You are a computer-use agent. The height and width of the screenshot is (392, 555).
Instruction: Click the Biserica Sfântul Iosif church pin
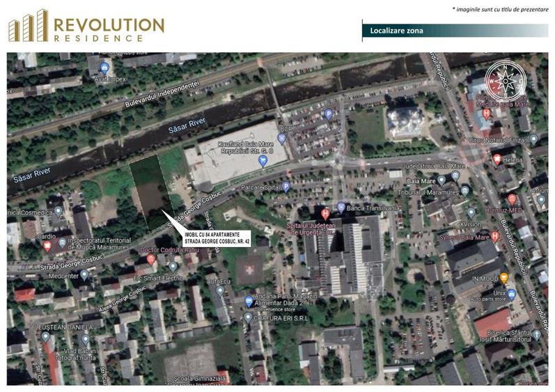point(537,334)
